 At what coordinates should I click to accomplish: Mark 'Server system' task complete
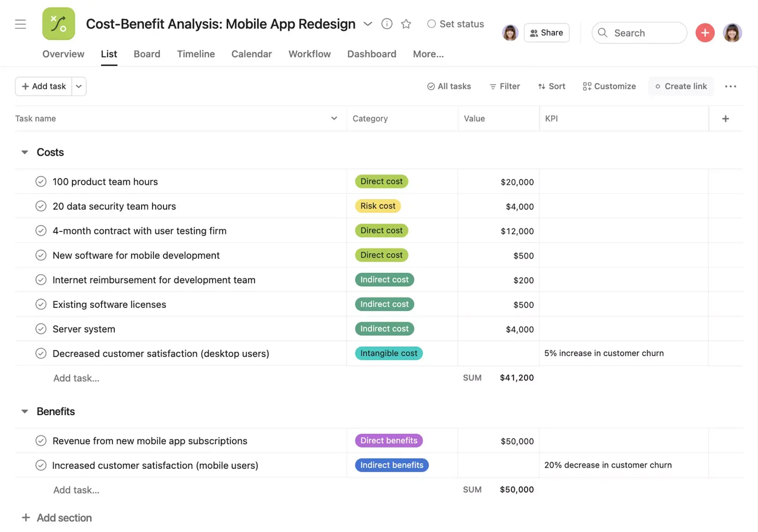(41, 329)
